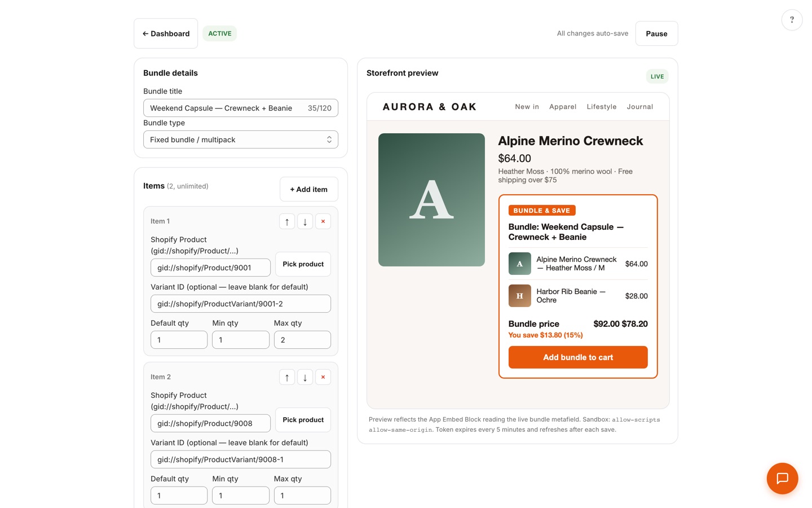Click the 'Item 1' label
Viewport: 812px width, 508px height.
[160, 221]
